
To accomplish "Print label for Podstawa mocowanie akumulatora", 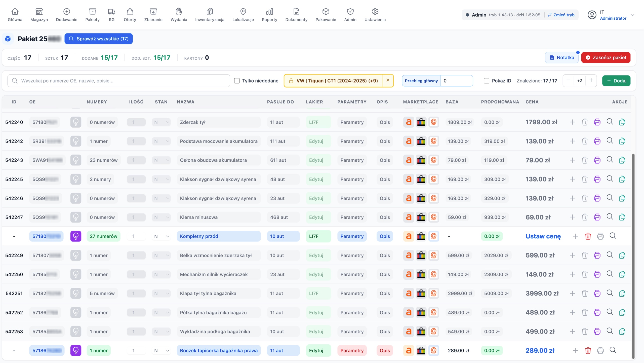I will pos(597,141).
